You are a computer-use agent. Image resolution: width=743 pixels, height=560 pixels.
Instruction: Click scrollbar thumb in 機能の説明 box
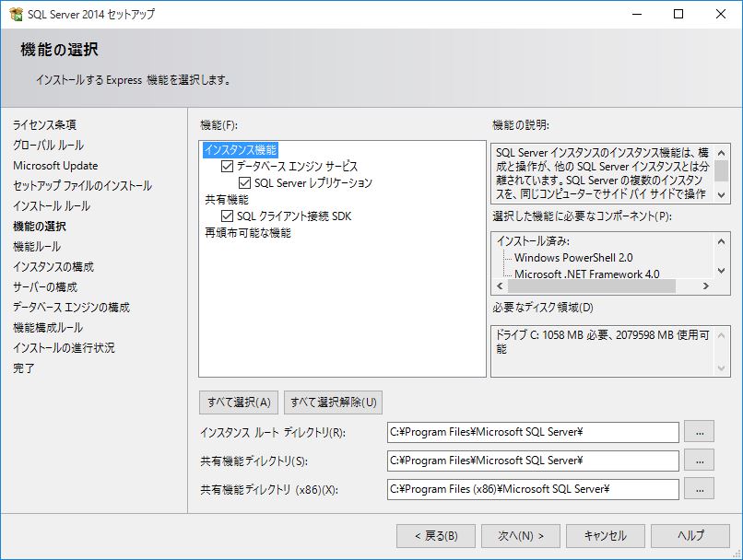(721, 171)
